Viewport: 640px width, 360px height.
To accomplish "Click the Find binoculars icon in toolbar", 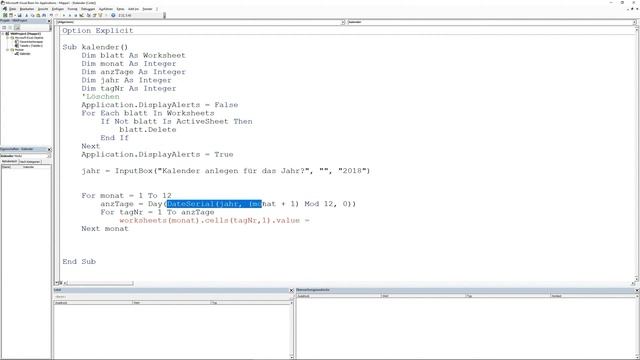I will pyautogui.click(x=44, y=15).
